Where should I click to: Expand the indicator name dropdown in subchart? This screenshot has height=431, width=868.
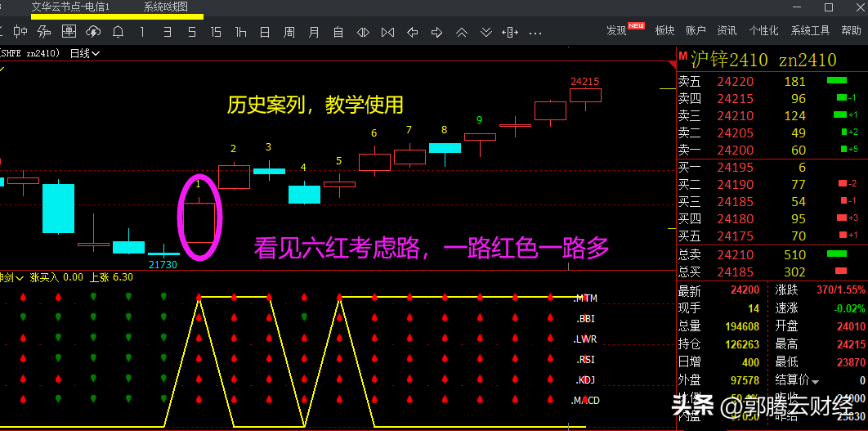pos(19,277)
